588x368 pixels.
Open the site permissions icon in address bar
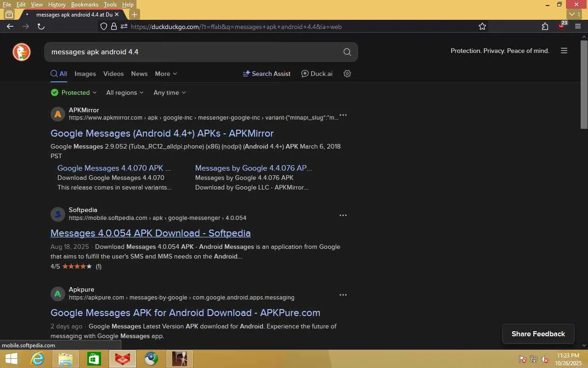click(124, 26)
